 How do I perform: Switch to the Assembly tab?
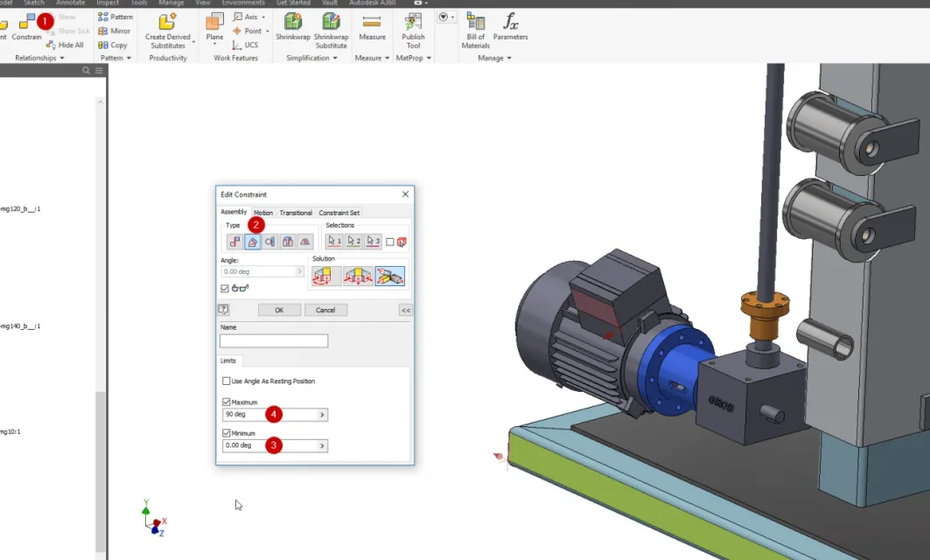click(234, 212)
